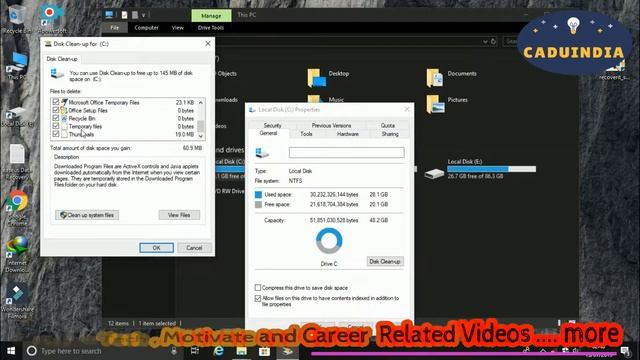Screen dimensions: 640x360
Task: Select Local Disk (E:) drive icon
Action: [x=434, y=173]
